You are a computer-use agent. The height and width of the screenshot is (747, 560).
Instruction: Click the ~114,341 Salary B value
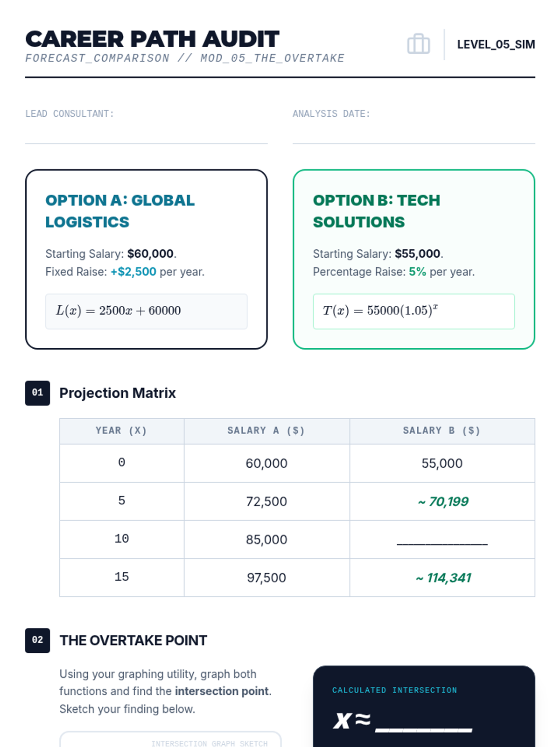point(443,578)
